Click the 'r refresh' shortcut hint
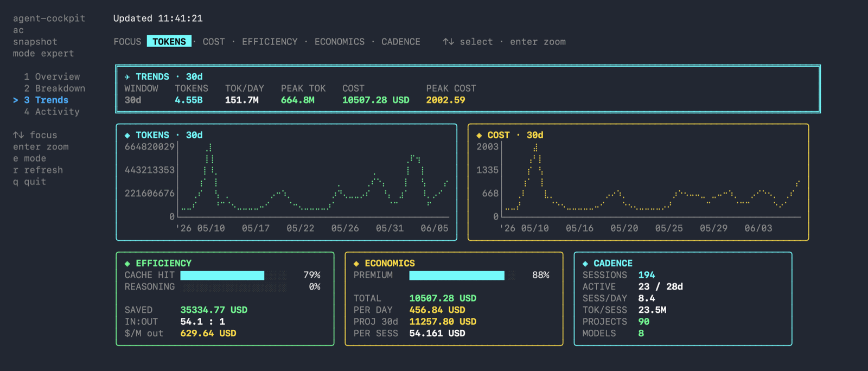The width and height of the screenshot is (868, 371). click(x=38, y=170)
